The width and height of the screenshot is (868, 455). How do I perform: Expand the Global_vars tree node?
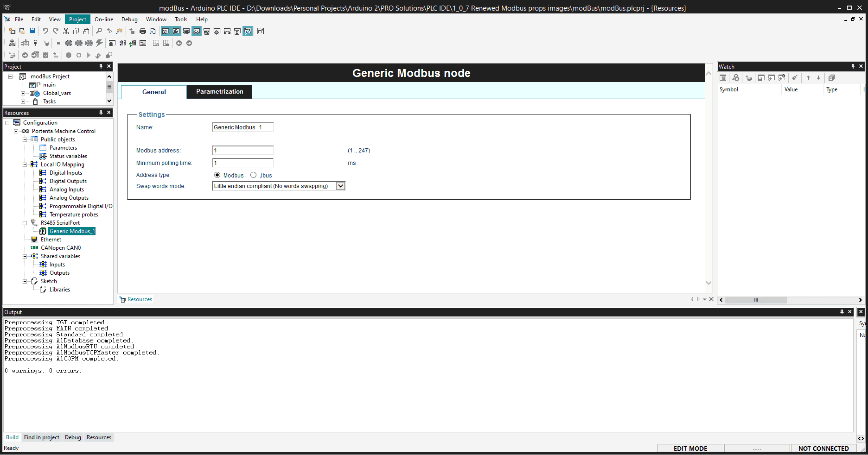[x=23, y=93]
